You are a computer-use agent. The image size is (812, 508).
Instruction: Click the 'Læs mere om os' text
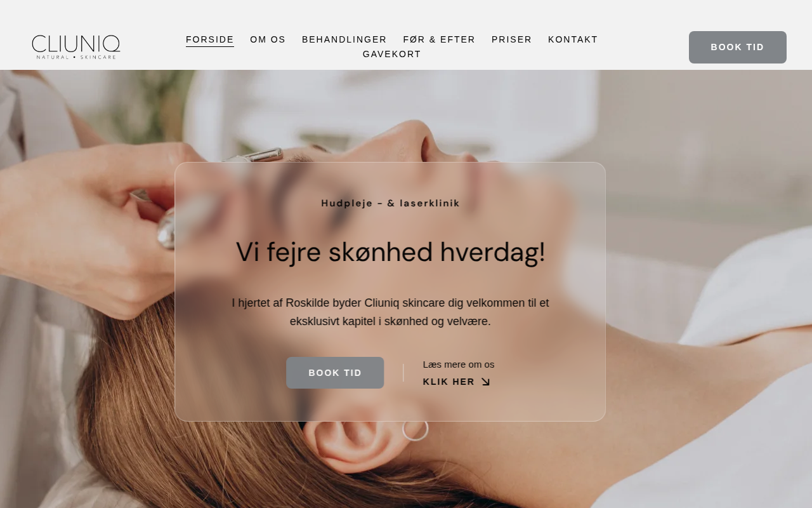point(459,364)
